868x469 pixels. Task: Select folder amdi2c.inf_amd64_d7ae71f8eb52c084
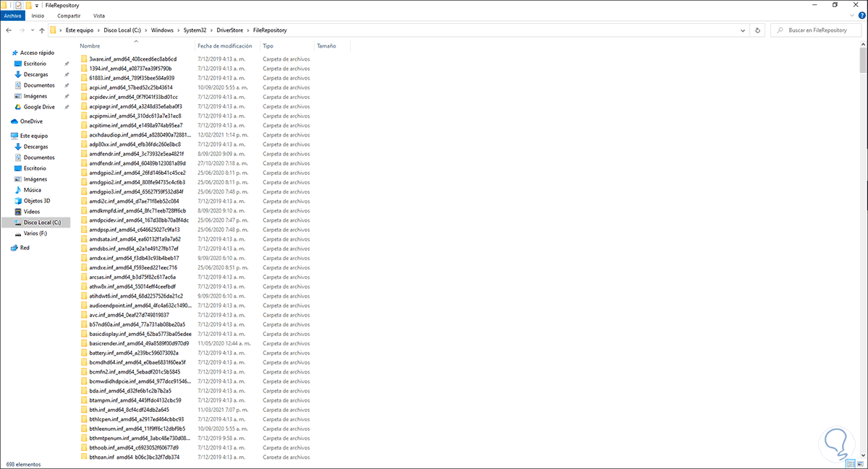(x=134, y=201)
